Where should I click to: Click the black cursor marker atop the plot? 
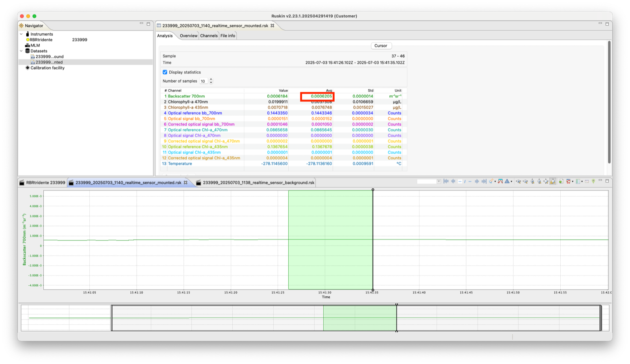tap(373, 190)
